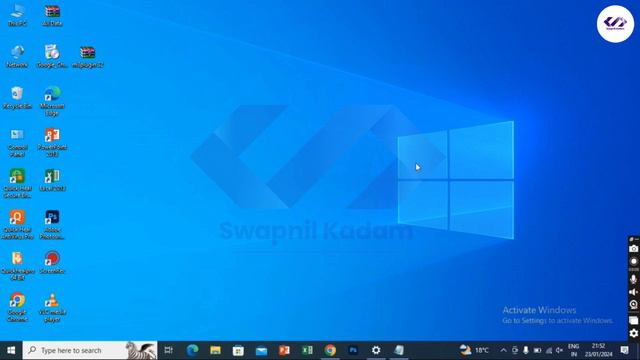Launch Photoshop from the taskbar
640x360 pixels.
[353, 350]
